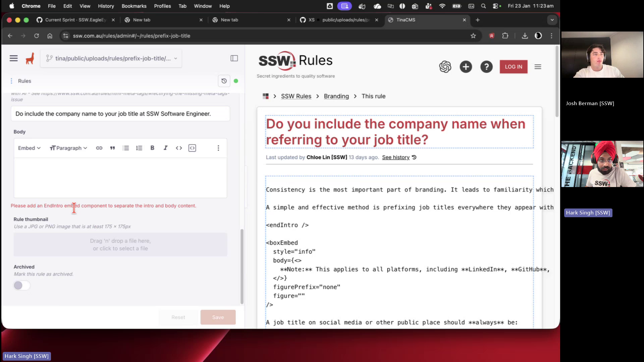Open the Branding breadcrumb link
Viewport: 644px width, 362px height.
tap(336, 96)
